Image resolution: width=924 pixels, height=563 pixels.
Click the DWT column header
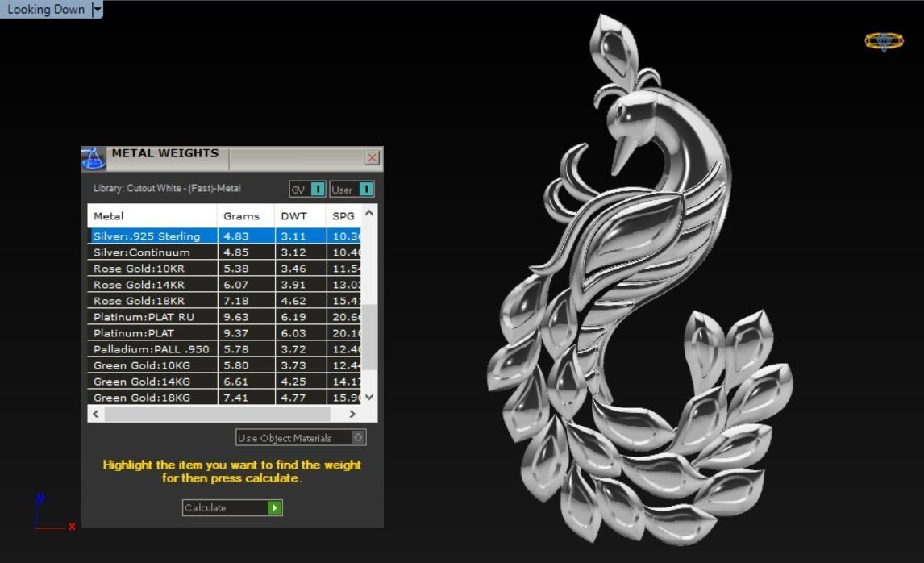(300, 216)
